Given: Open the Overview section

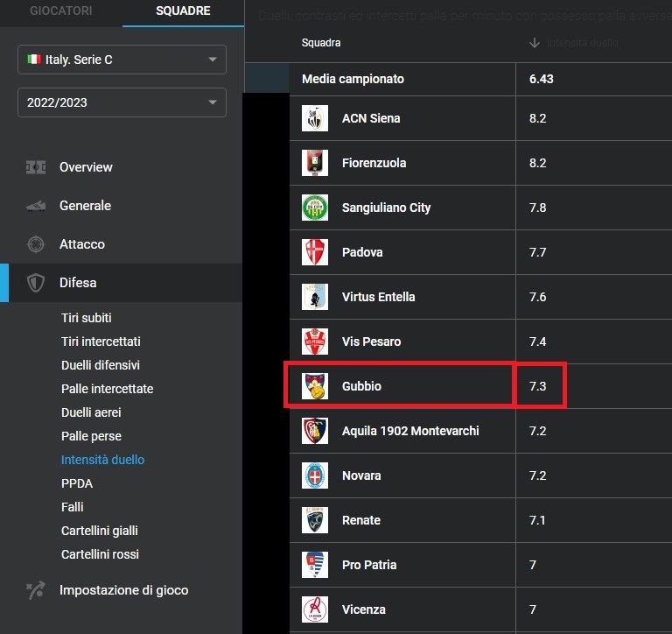Looking at the screenshot, I should 122,167.
